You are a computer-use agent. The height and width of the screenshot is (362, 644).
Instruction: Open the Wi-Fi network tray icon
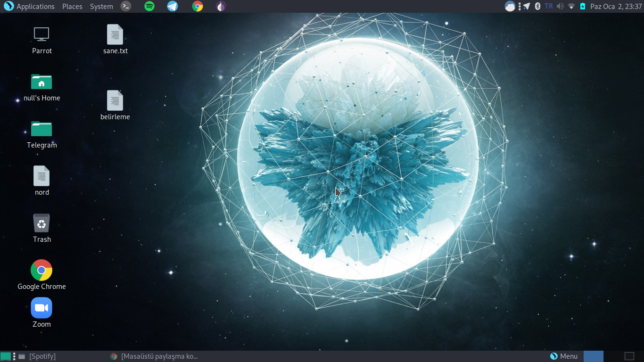pos(571,6)
